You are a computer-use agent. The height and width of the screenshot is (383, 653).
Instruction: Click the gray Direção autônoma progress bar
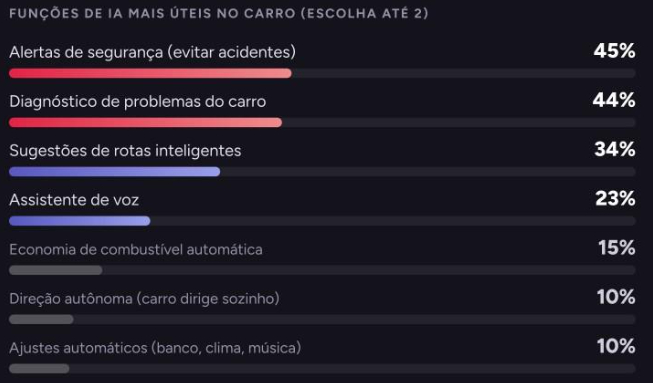pyautogui.click(x=41, y=319)
